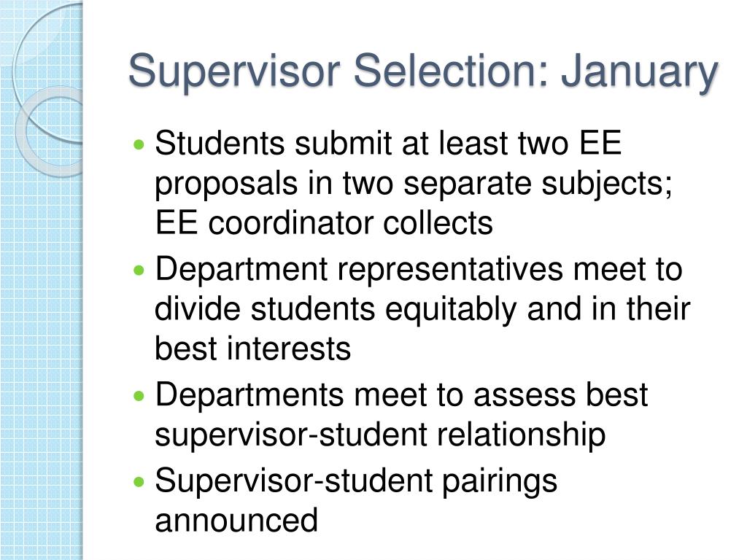This screenshot has height=560, width=747.
Task: Click the text 'Students submit at least two EE'
Action: coord(388,143)
